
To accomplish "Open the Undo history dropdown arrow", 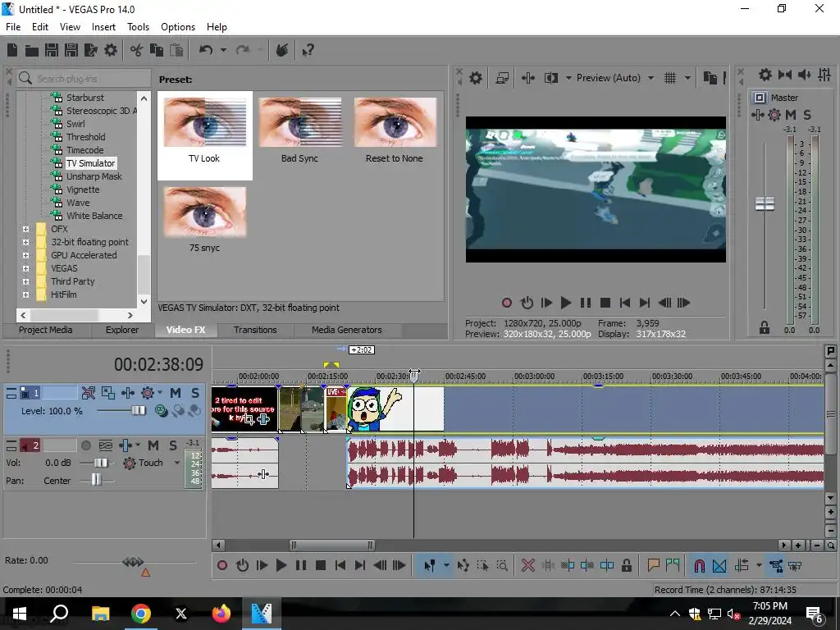I will point(223,50).
